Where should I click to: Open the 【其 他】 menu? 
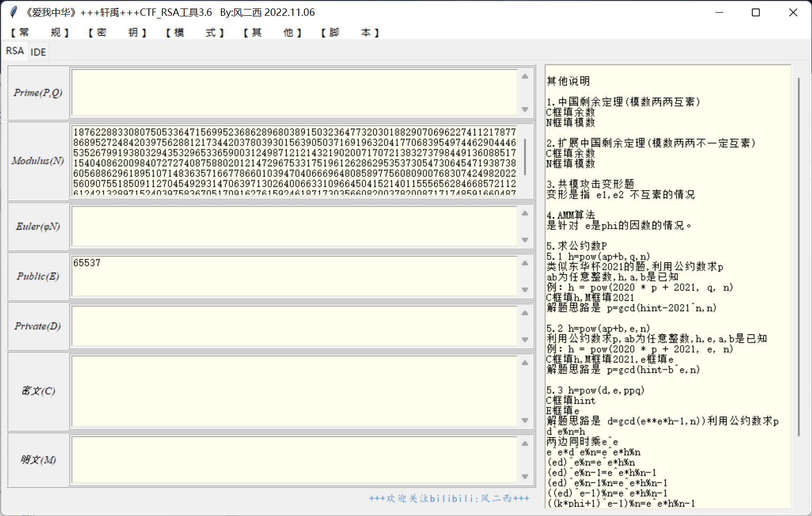tap(272, 33)
